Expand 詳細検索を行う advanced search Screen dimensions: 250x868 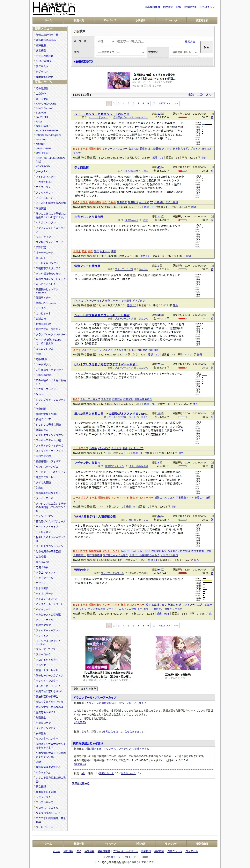tap(84, 62)
